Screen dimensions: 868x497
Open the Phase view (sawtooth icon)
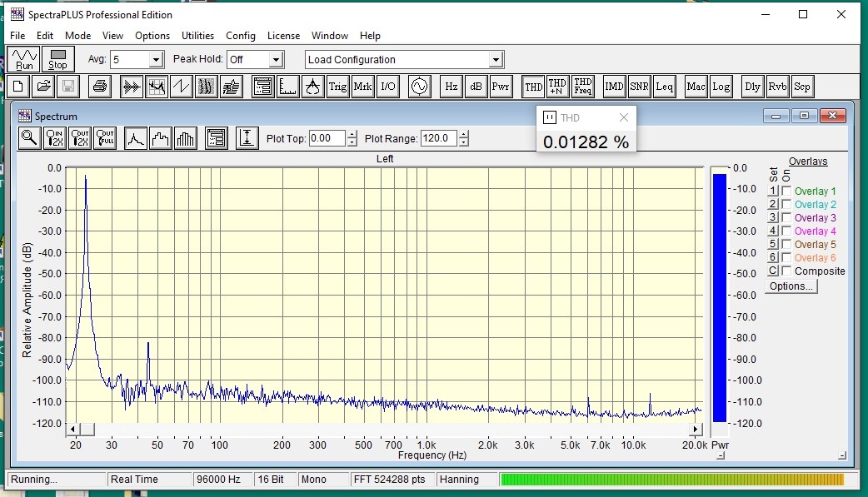(182, 87)
